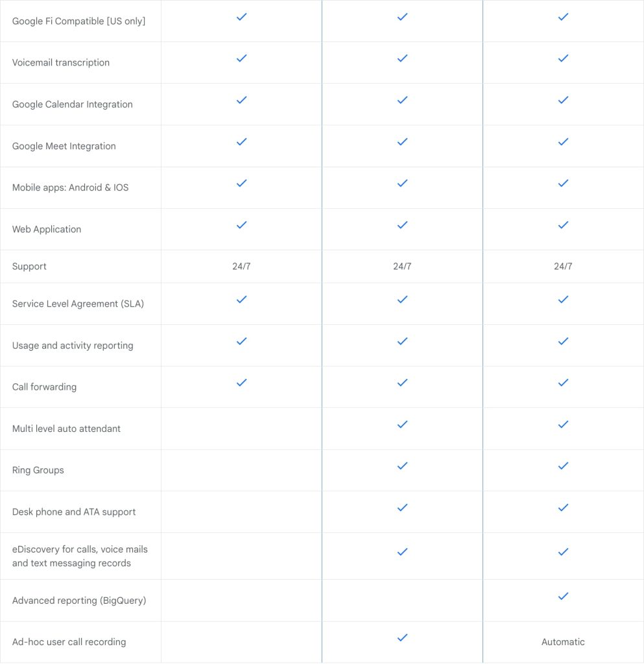
Task: Click Web Application checkmark in first plan column
Action: 241,225
